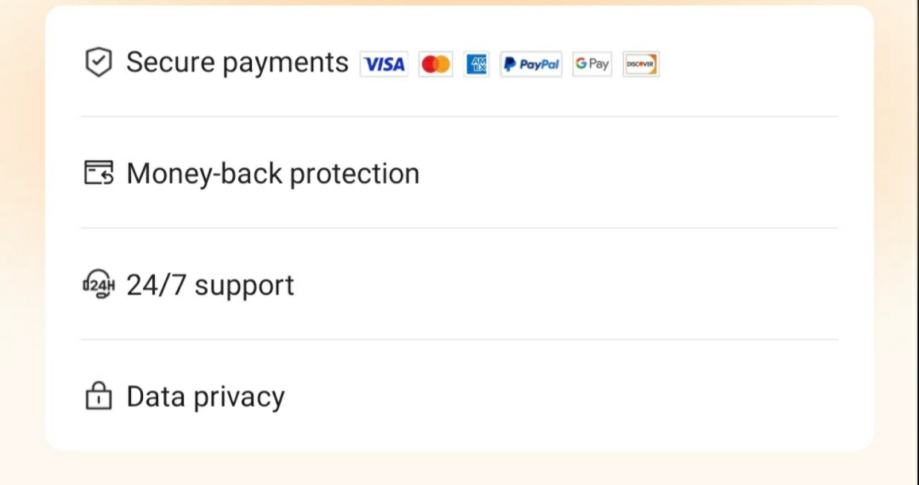Click the money-back refund card icon
The height and width of the screenshot is (485, 919).
[98, 174]
